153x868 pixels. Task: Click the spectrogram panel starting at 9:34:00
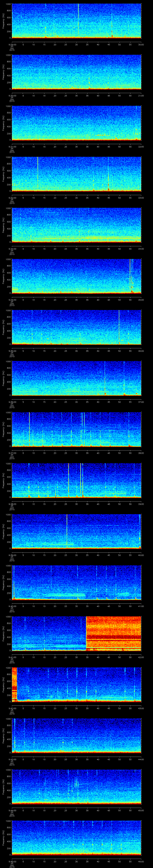(76, 276)
